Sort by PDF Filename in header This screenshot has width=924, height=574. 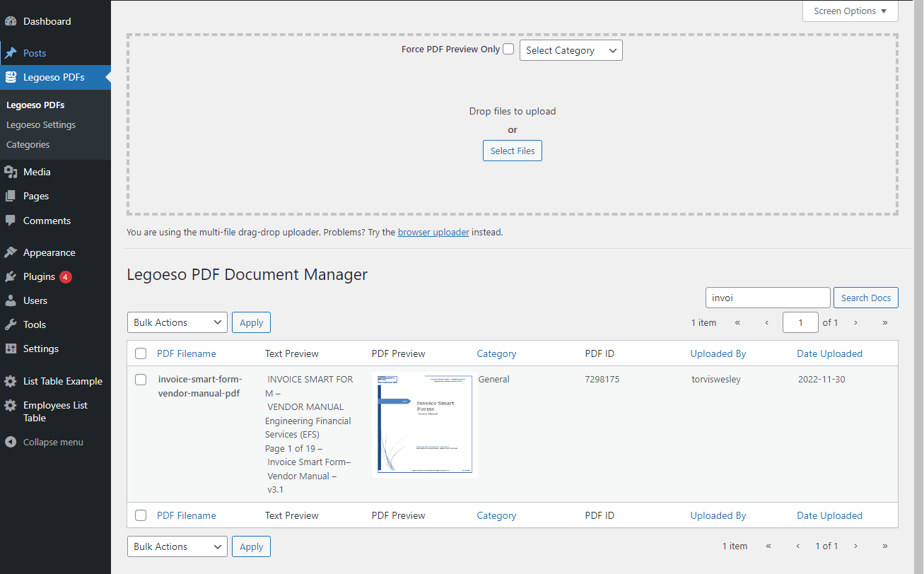click(187, 353)
